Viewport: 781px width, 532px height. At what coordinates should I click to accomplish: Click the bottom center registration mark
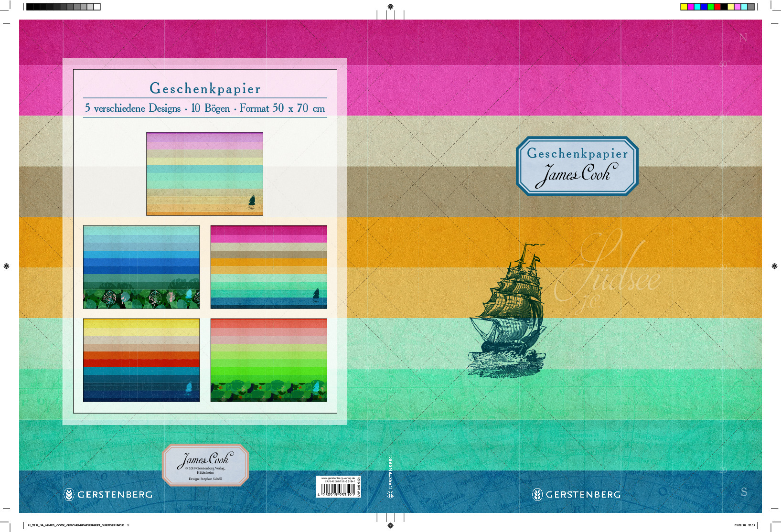(390, 525)
